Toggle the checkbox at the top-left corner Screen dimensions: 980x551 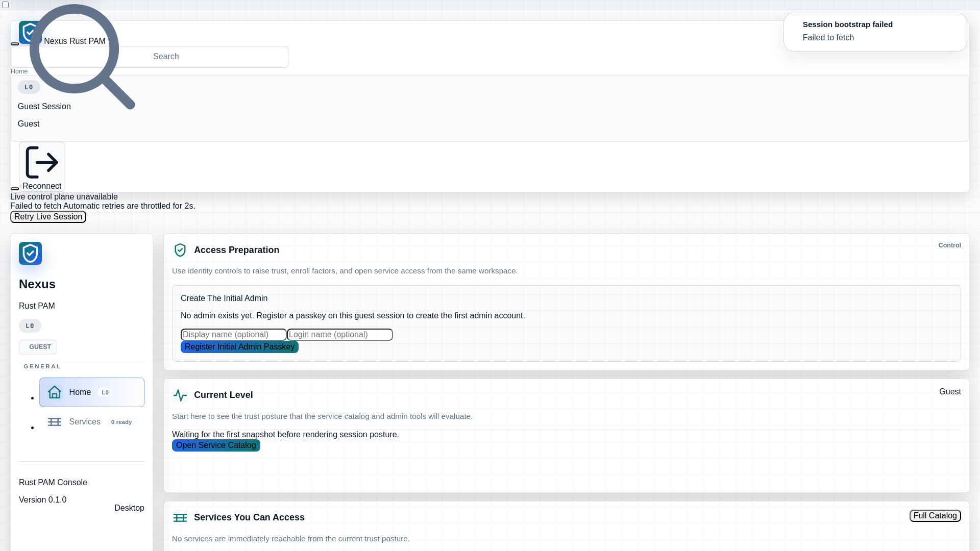click(x=6, y=5)
